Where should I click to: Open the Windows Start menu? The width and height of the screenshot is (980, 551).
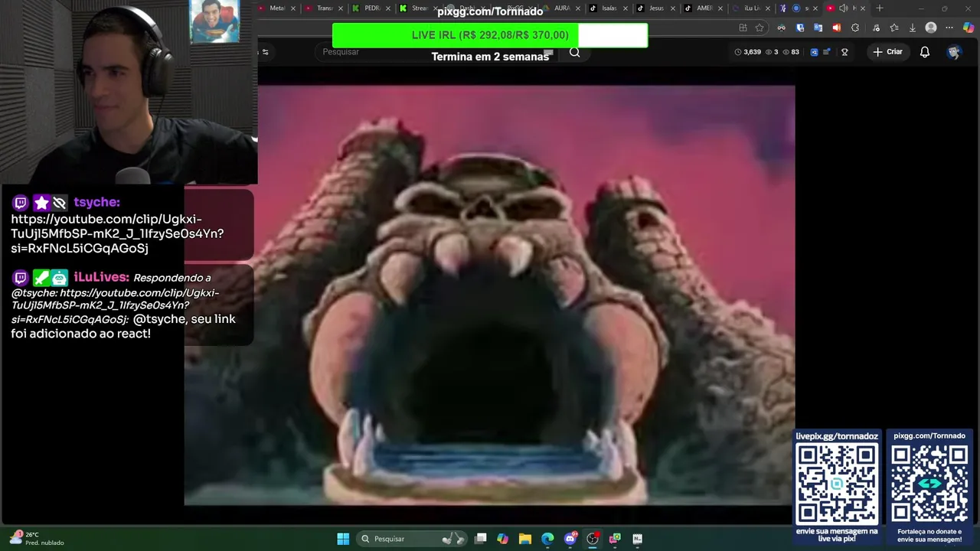click(x=343, y=539)
